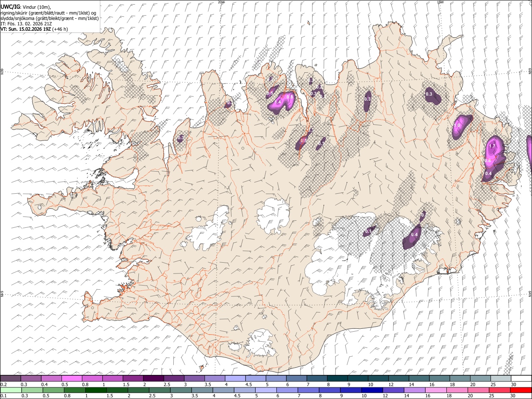Click the 1.4 snowfall value on the map
532x399 pixels.
[278, 102]
